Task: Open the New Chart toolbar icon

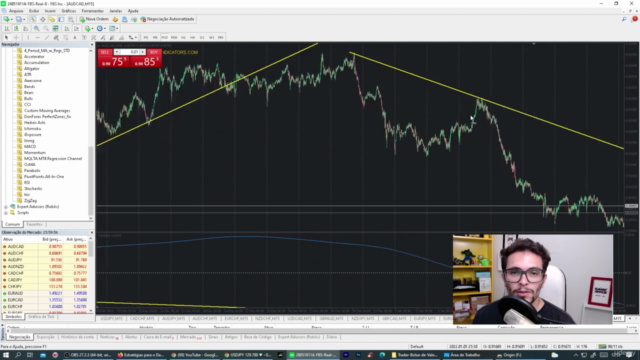Action: tap(7, 19)
